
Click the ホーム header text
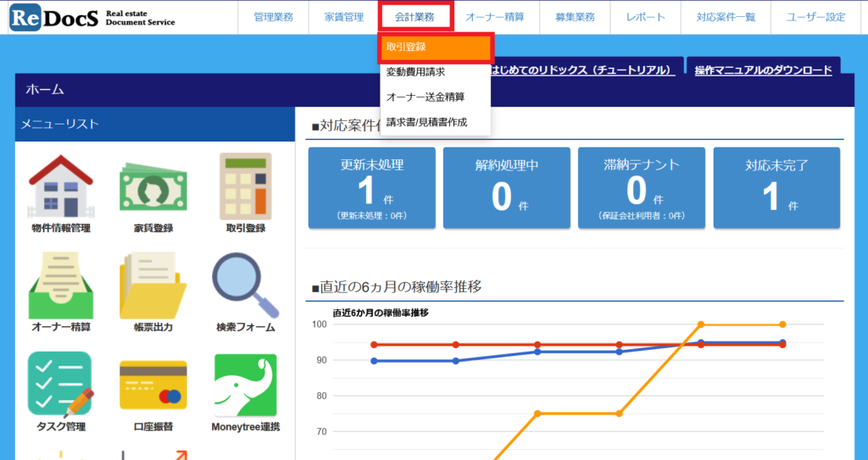click(x=45, y=90)
